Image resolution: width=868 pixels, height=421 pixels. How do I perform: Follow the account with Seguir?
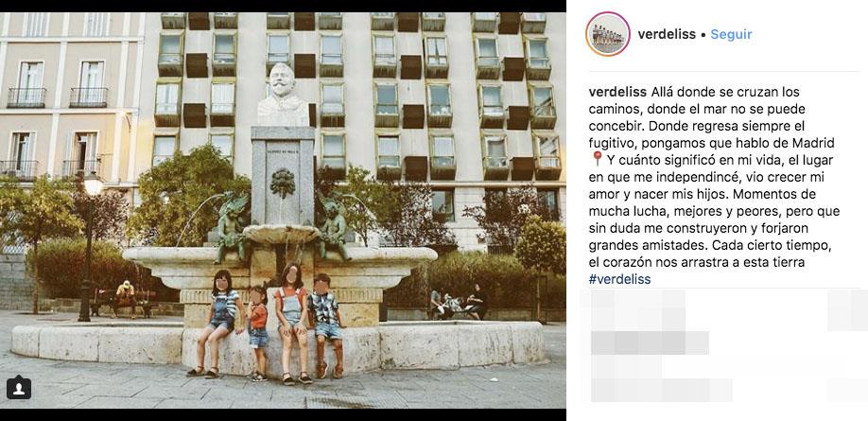point(731,34)
